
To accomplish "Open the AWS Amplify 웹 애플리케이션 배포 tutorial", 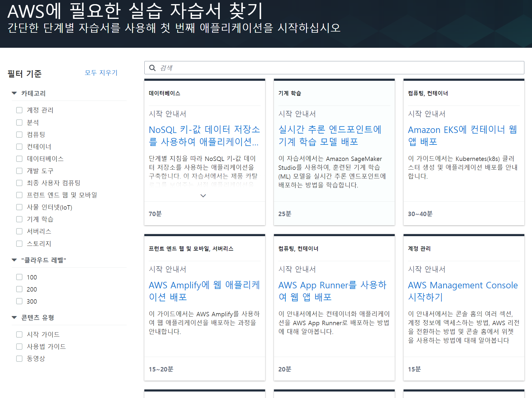I will 204,291.
